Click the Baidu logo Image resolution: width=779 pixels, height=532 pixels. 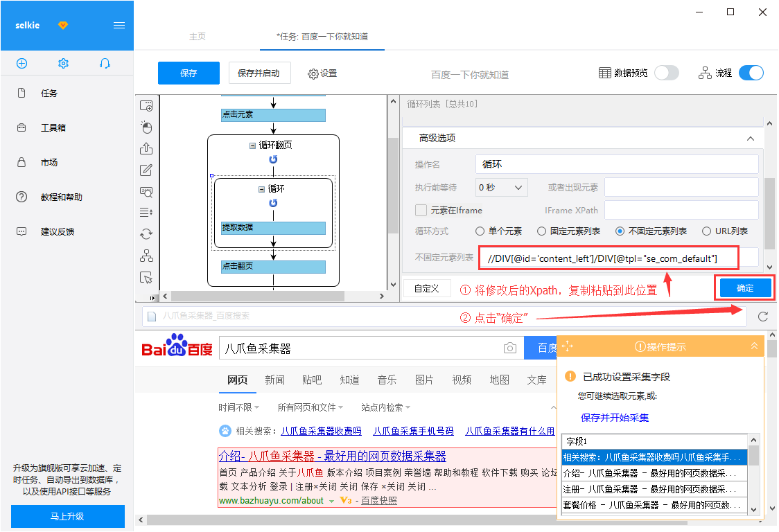pos(177,346)
